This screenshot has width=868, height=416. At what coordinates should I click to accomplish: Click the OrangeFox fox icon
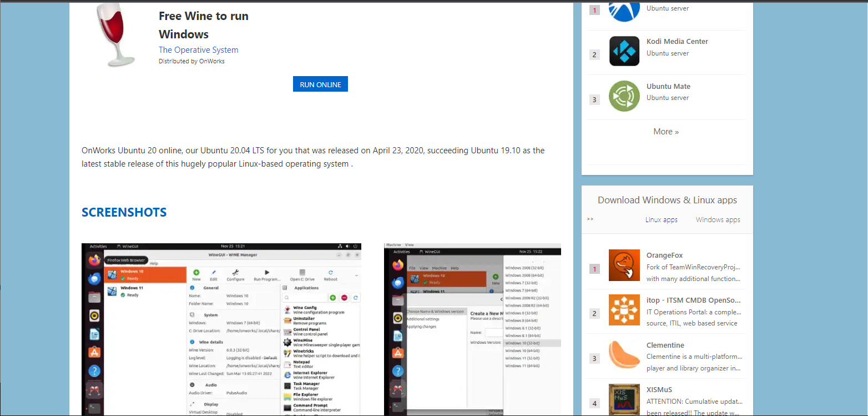point(624,265)
